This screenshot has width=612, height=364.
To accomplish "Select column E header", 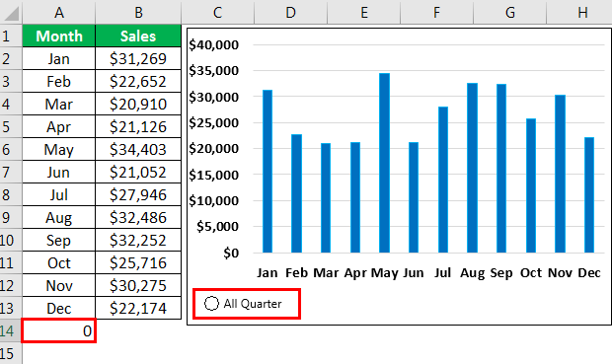I will pos(364,13).
